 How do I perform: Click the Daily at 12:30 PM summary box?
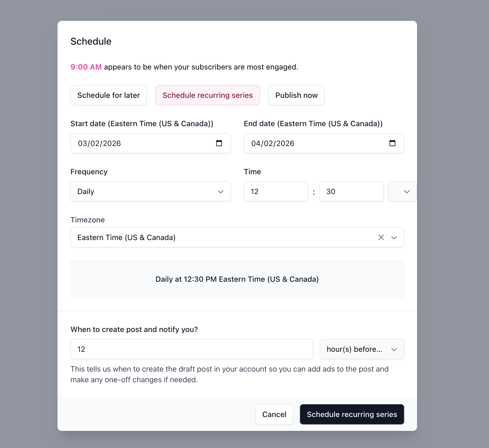click(x=237, y=279)
